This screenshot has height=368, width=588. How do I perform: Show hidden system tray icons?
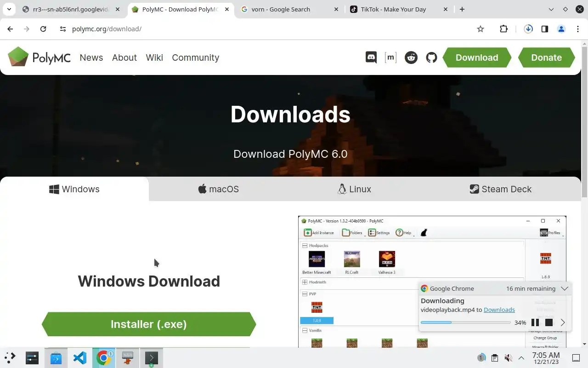[521, 358]
